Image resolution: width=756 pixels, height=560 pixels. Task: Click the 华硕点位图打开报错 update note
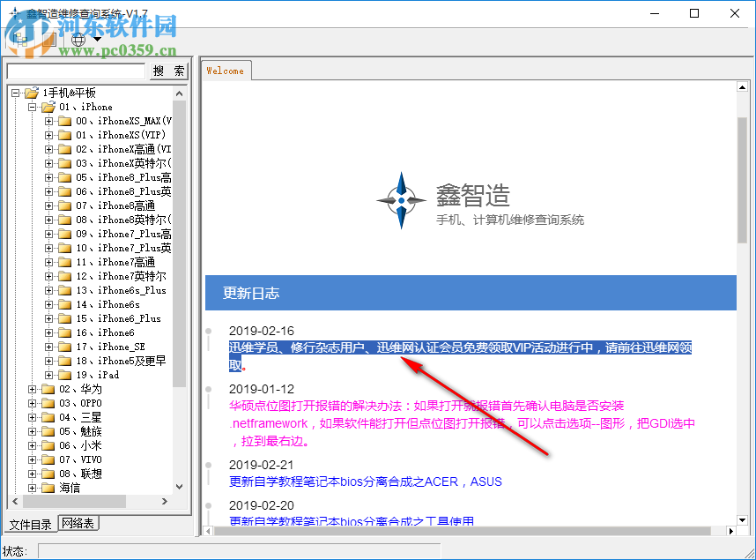click(x=462, y=423)
